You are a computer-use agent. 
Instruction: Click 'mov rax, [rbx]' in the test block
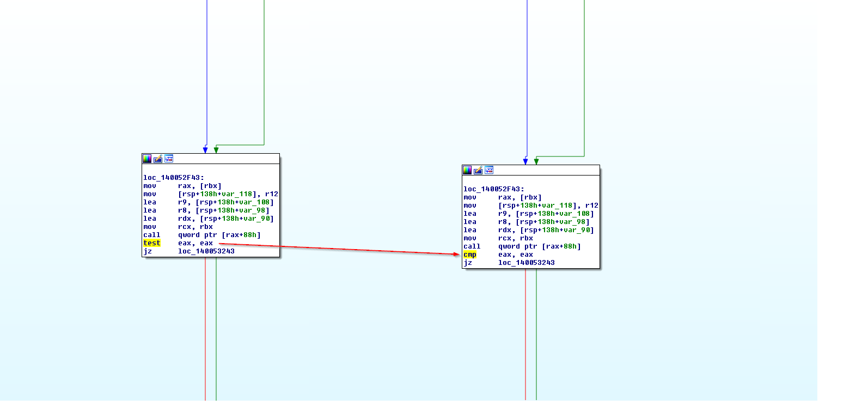point(182,186)
